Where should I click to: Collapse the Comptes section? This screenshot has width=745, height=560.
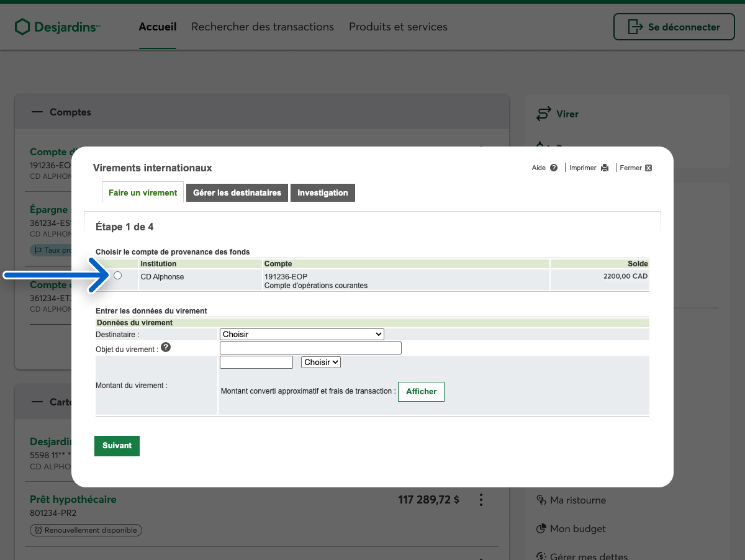tap(38, 112)
